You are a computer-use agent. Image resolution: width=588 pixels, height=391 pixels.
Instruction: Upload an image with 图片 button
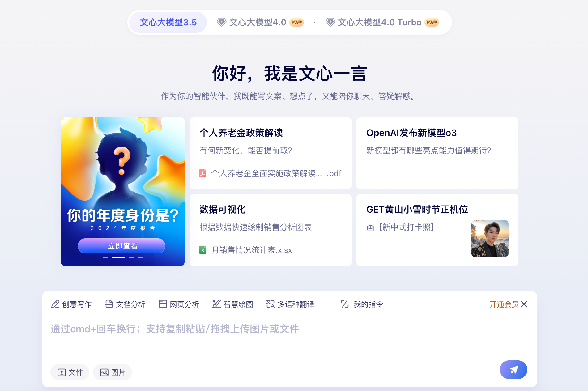pos(113,372)
